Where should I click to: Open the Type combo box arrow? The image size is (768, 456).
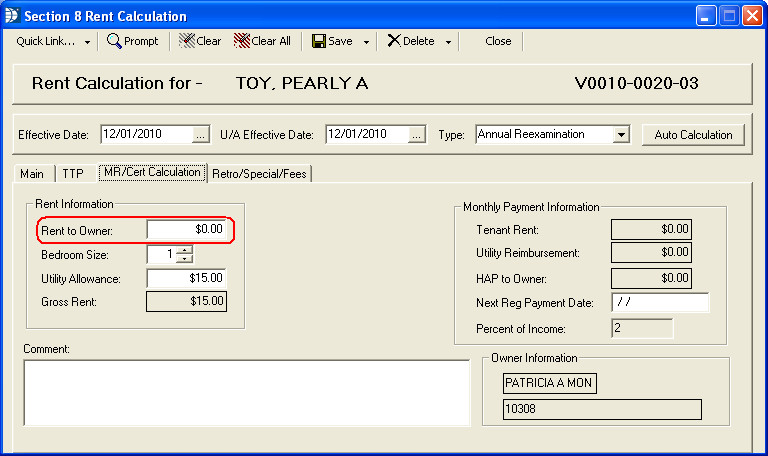(621, 134)
